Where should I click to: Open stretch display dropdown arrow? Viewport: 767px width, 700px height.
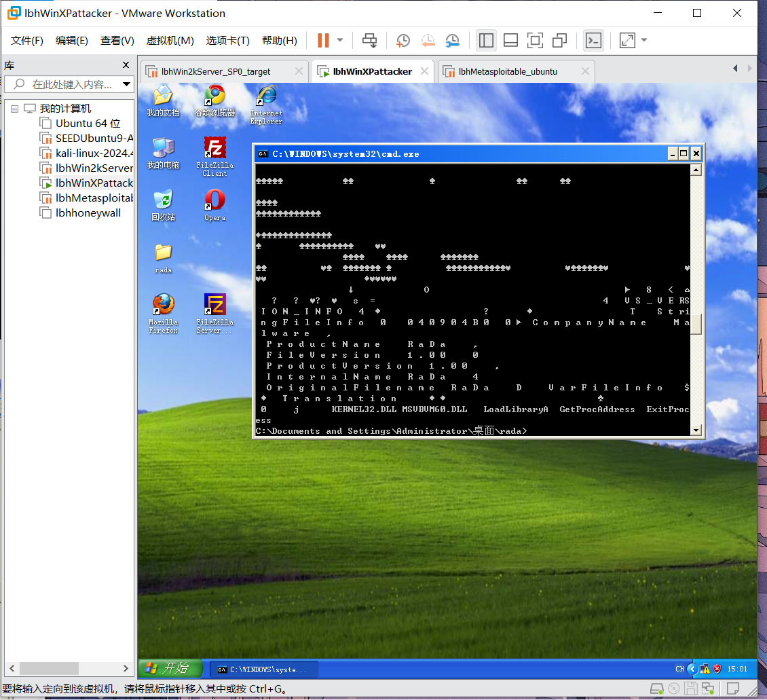(644, 40)
